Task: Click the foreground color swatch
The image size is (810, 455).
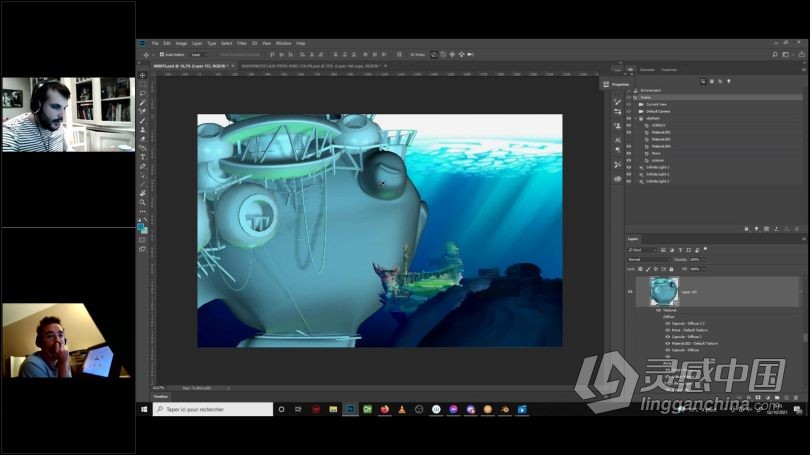Action: pyautogui.click(x=141, y=226)
